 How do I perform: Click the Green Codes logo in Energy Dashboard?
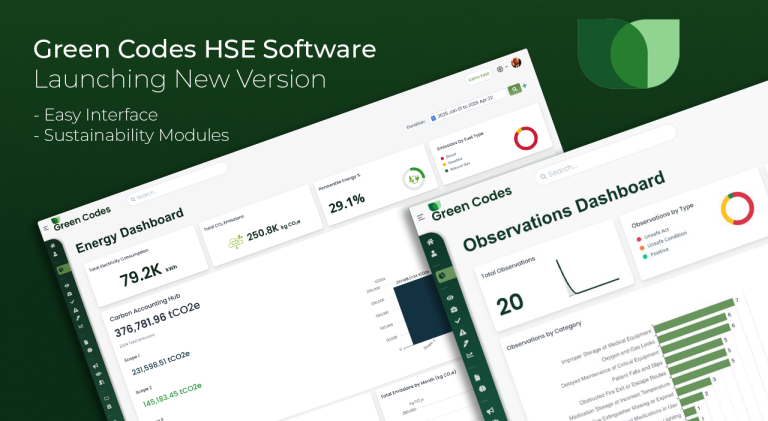81,218
